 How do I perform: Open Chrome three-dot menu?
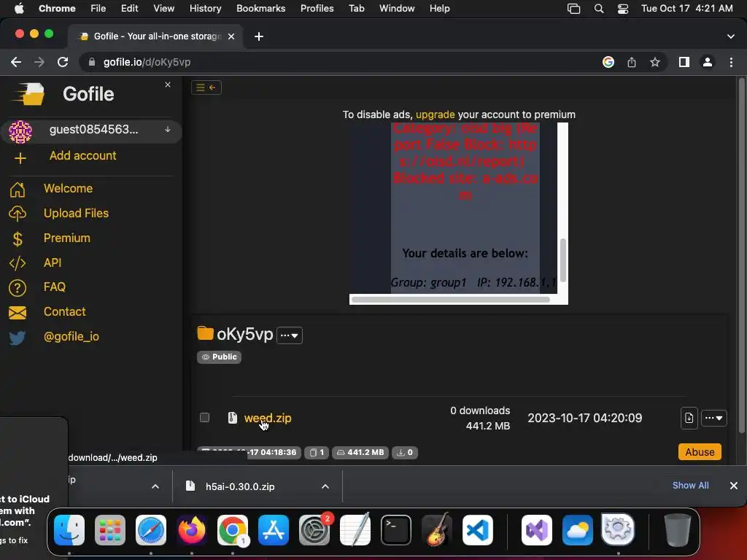click(731, 63)
